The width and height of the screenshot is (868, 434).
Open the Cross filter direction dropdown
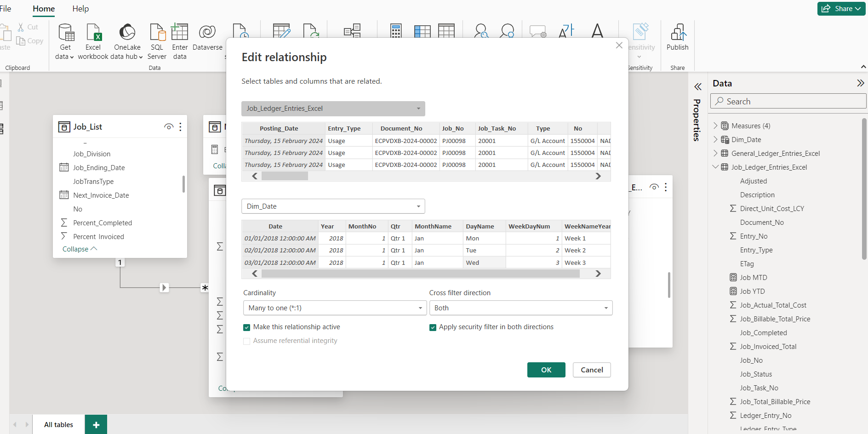coord(521,308)
